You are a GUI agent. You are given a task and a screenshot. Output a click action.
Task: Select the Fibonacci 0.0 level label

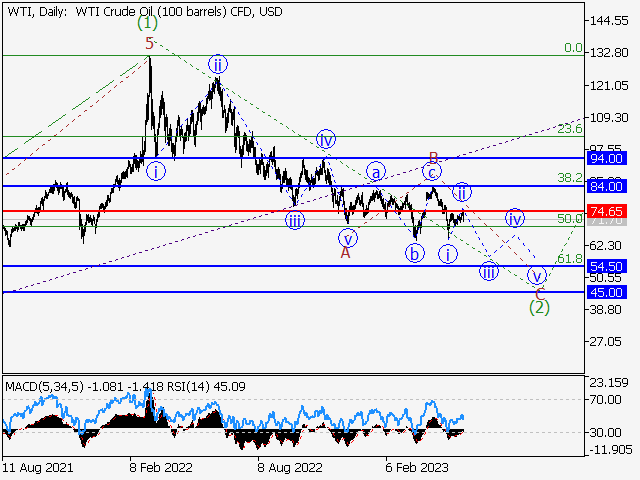pyautogui.click(x=573, y=48)
